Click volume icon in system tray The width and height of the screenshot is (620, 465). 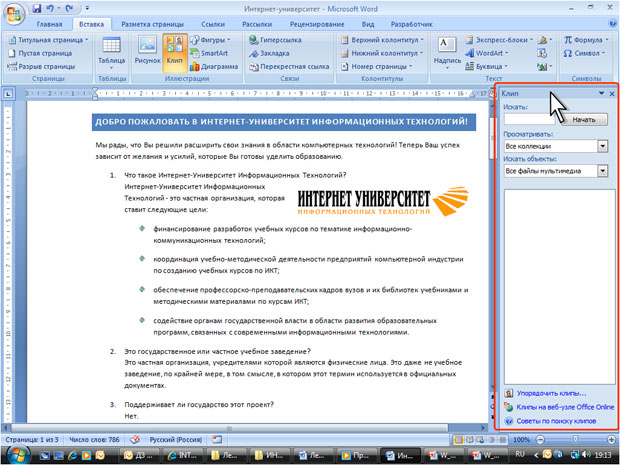pyautogui.click(x=586, y=454)
